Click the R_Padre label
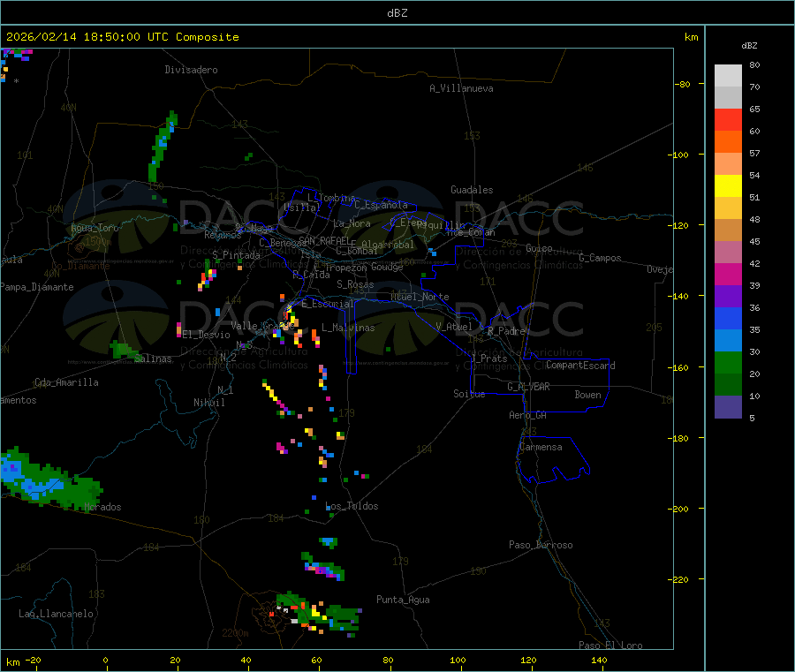The height and width of the screenshot is (672, 795). tap(506, 331)
